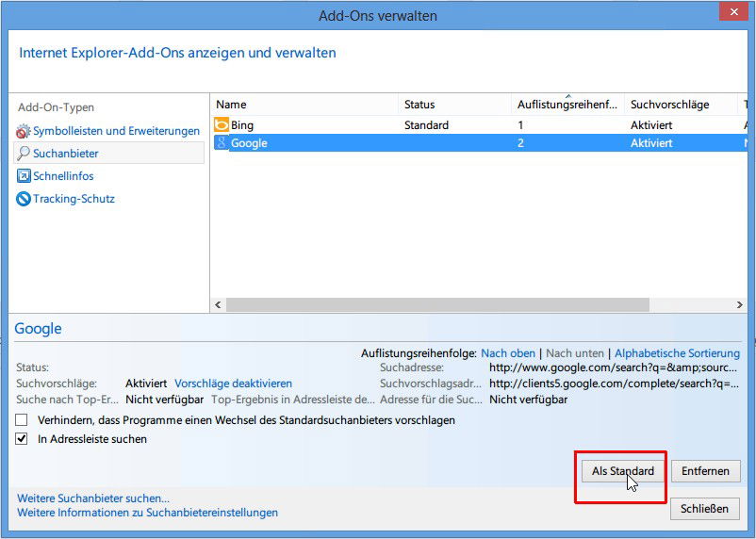Click Alphabetische Sortierung link
Screen dimensions: 756x539
coord(677,353)
